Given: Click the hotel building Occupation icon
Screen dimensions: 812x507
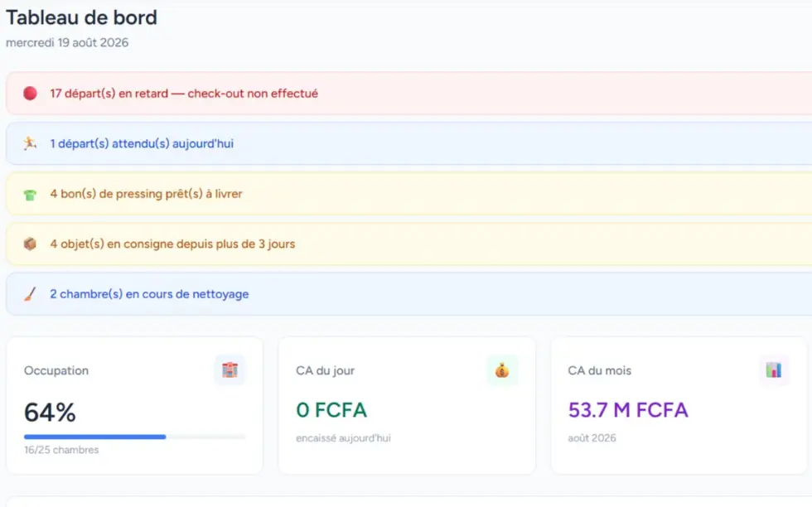Looking at the screenshot, I should click(x=230, y=370).
